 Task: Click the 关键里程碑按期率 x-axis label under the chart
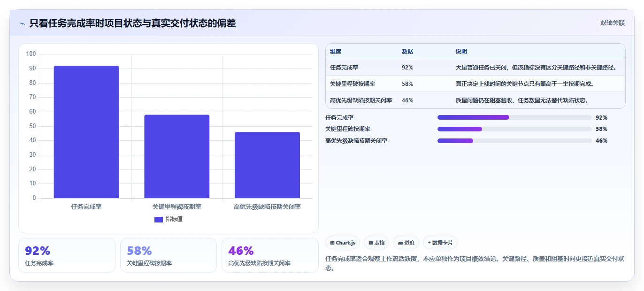[x=177, y=207]
